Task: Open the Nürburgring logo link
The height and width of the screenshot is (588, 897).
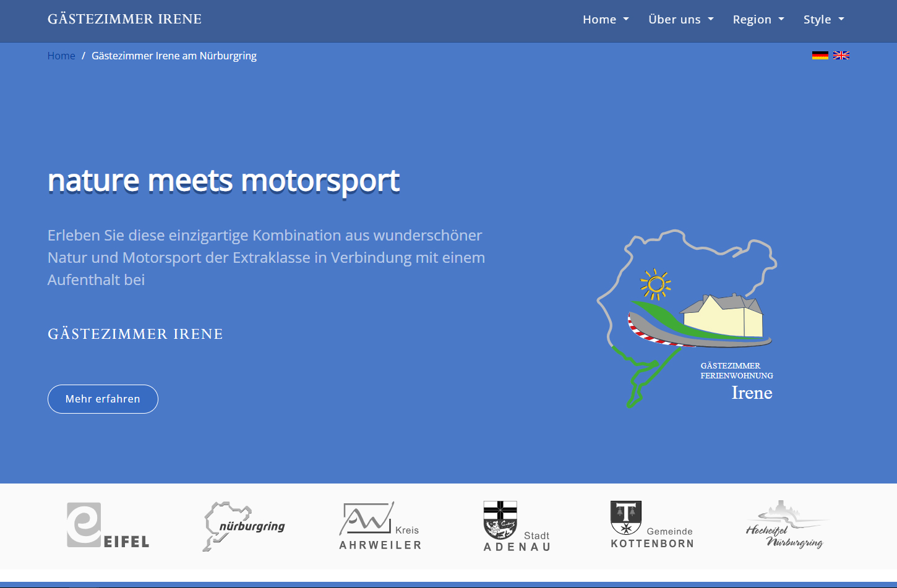Action: (244, 526)
